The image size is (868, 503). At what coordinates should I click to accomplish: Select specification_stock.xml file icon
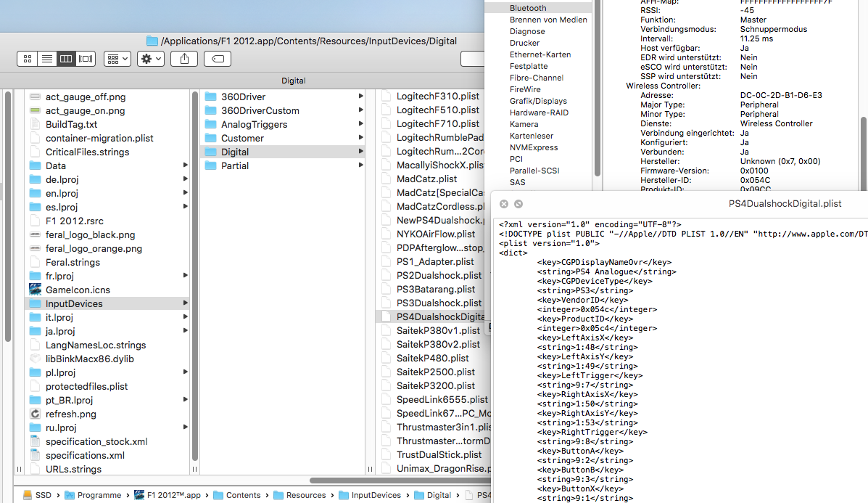click(x=36, y=441)
